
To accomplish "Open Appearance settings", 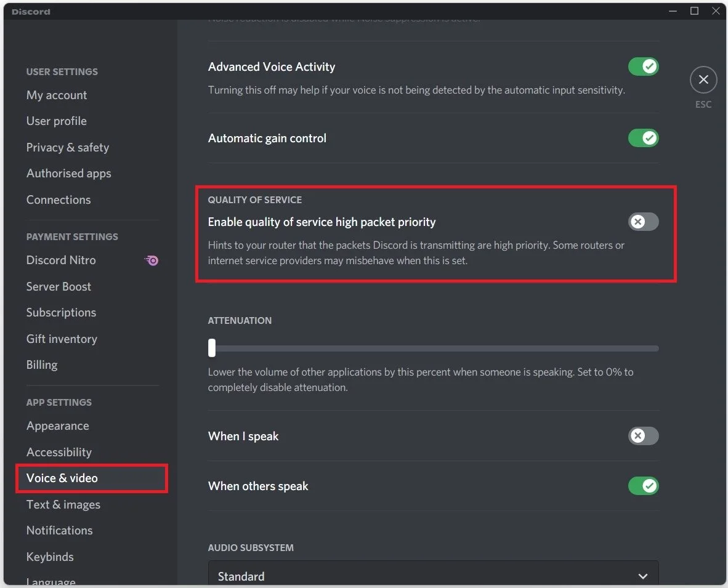I will pyautogui.click(x=57, y=426).
